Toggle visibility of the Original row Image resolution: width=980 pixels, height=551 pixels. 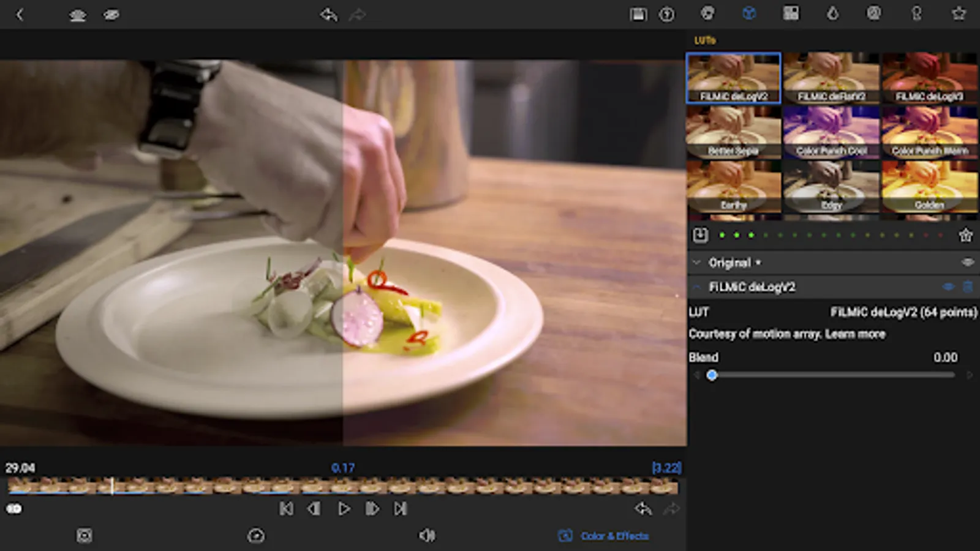[x=967, y=262]
